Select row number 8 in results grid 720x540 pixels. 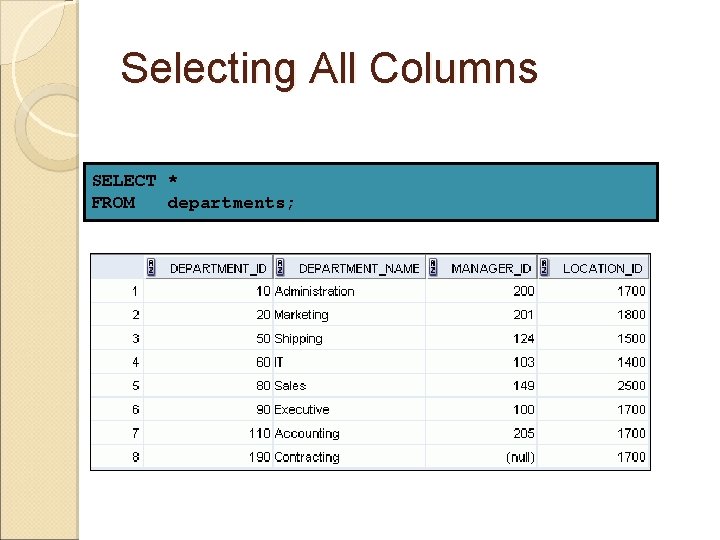118,457
